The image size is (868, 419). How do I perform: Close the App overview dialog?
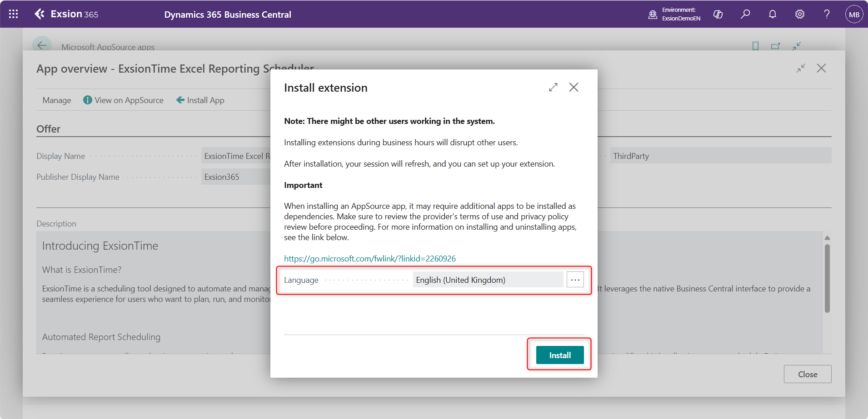pyautogui.click(x=821, y=68)
